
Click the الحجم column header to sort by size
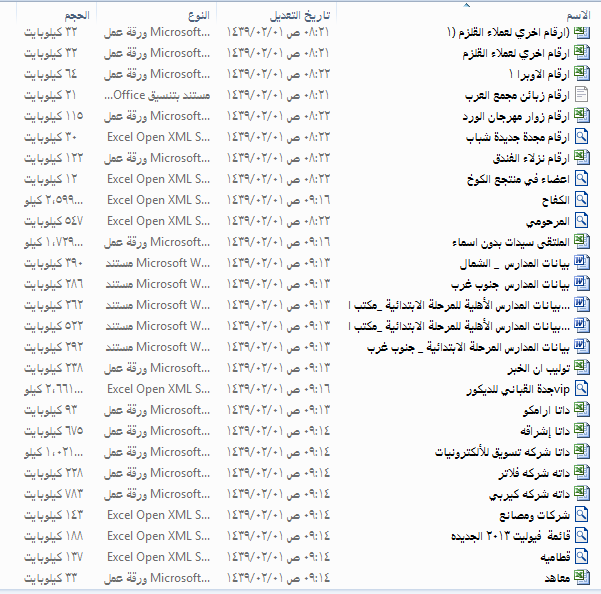click(x=72, y=17)
